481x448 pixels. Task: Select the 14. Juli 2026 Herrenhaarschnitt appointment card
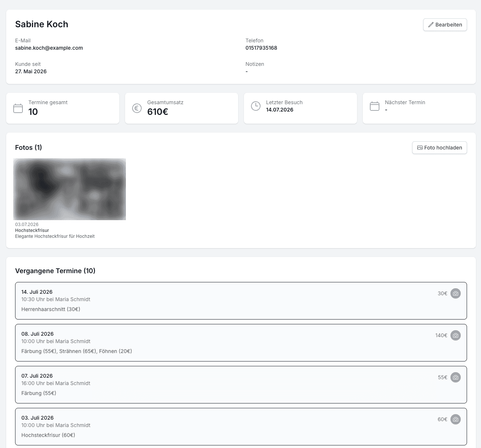pyautogui.click(x=241, y=301)
